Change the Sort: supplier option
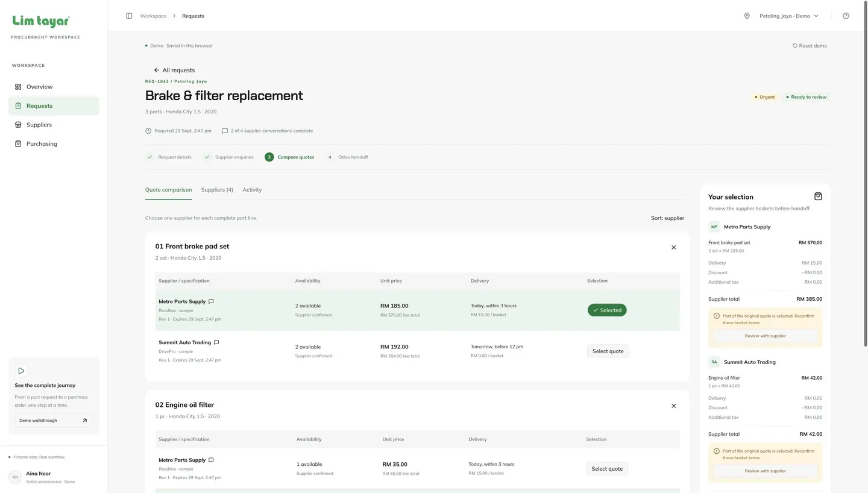 coord(667,218)
